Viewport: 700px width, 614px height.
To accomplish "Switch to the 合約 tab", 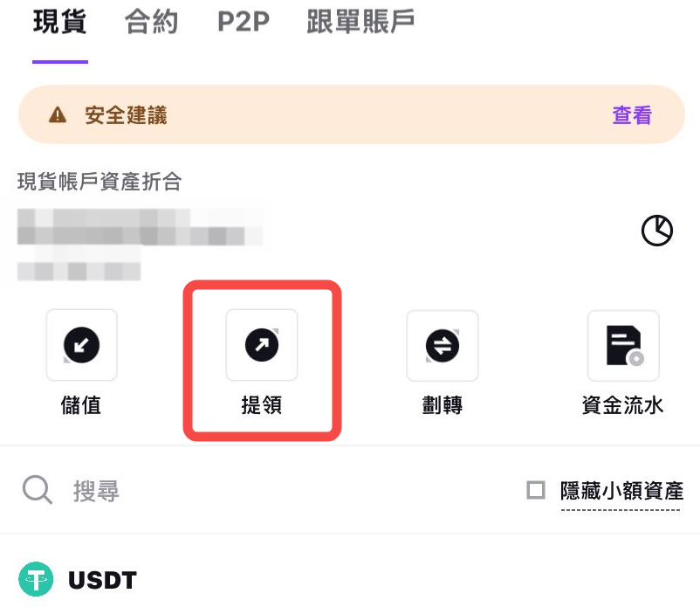I will point(151,22).
